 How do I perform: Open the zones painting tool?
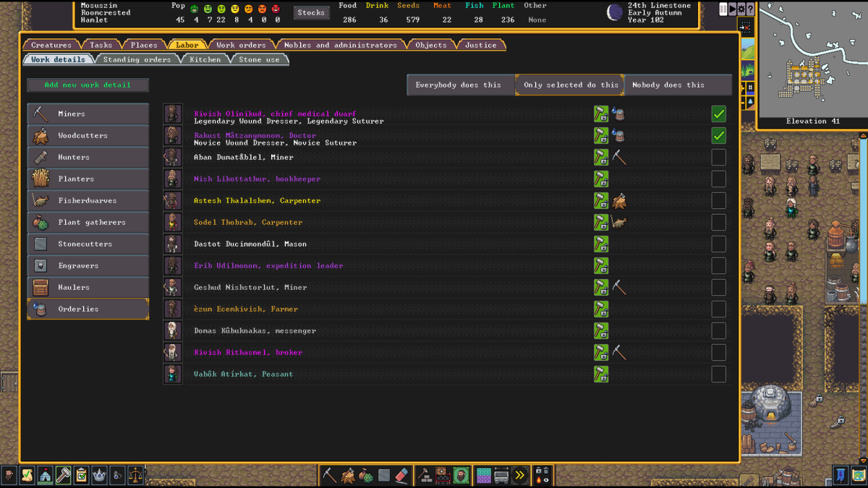tap(483, 476)
